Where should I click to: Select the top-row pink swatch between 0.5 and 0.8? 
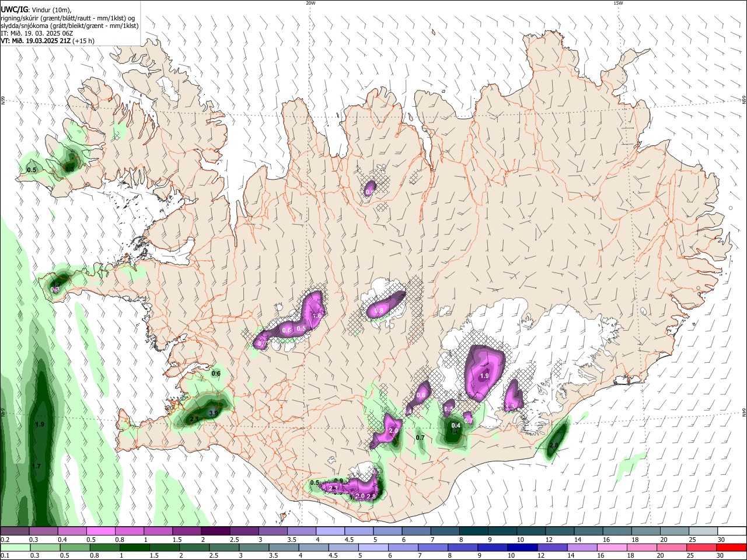pos(100,531)
